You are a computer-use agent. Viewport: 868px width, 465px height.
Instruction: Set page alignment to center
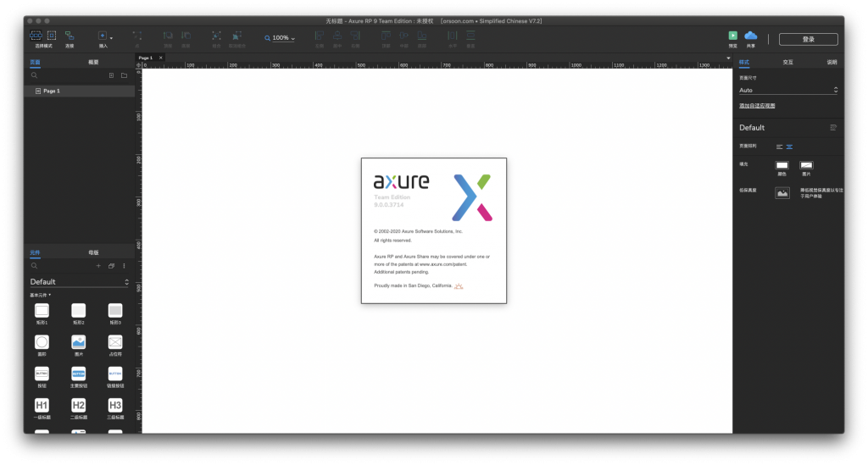[x=789, y=147]
